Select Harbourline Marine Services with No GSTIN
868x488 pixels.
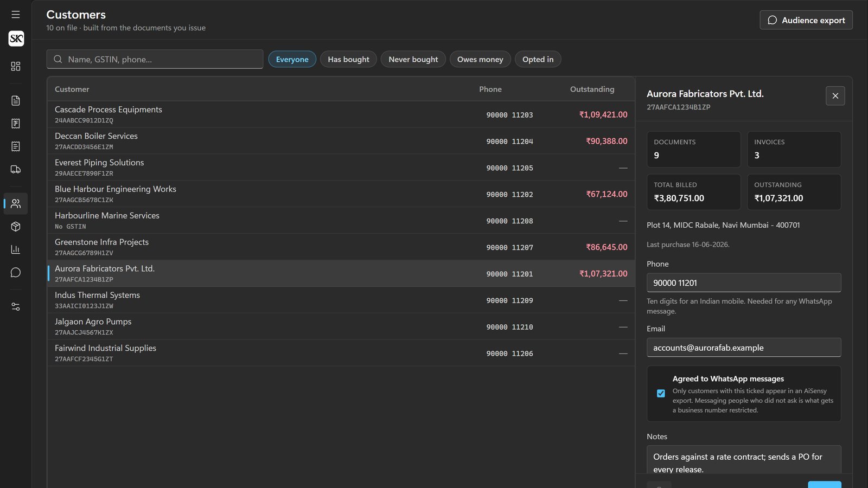click(341, 221)
